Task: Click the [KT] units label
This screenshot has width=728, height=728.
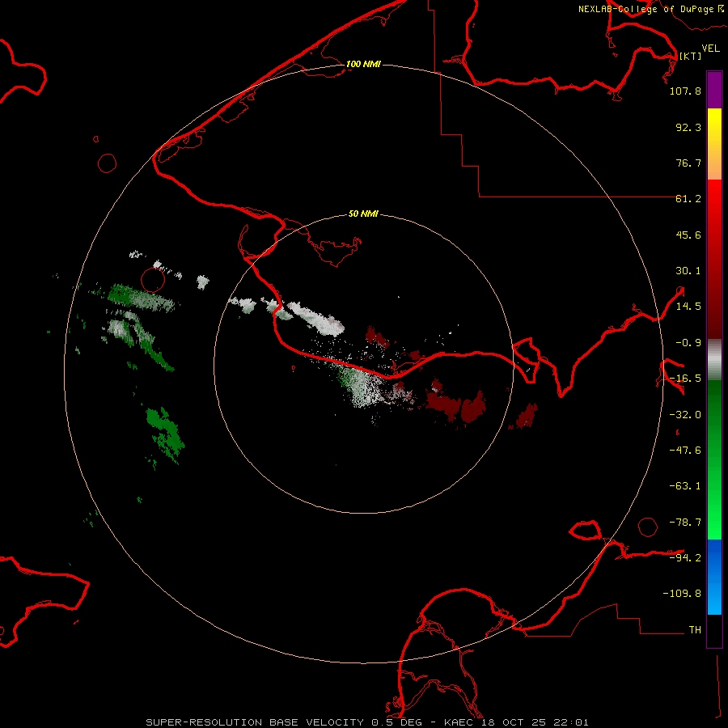Action: click(x=691, y=56)
